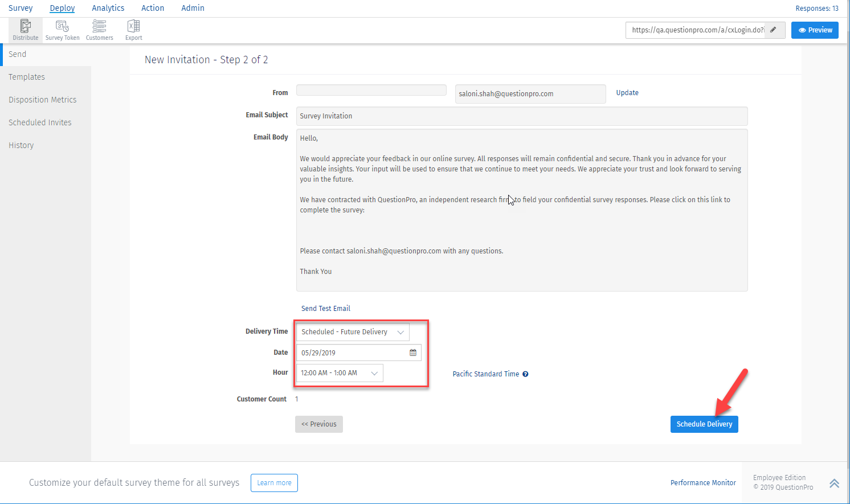The image size is (850, 504).
Task: Open the calendar icon in the Date field
Action: click(412, 352)
